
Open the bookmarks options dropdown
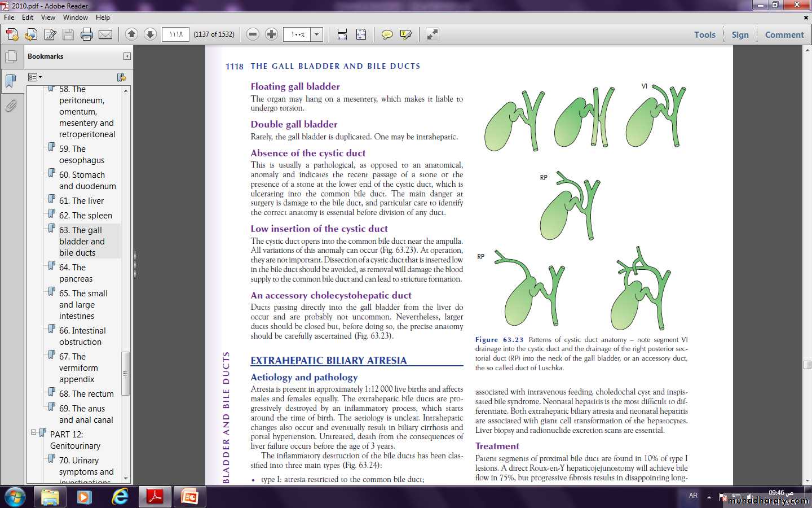(35, 77)
